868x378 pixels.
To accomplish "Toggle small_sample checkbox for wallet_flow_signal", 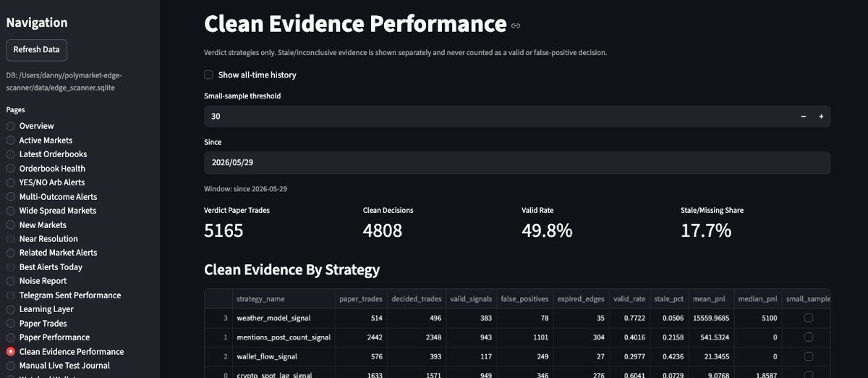I will [x=808, y=356].
